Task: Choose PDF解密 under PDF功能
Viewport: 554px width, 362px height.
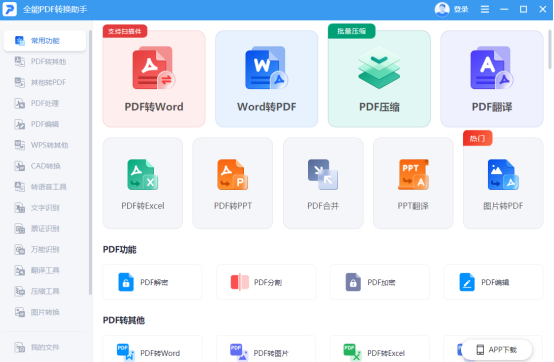Action: tap(153, 282)
